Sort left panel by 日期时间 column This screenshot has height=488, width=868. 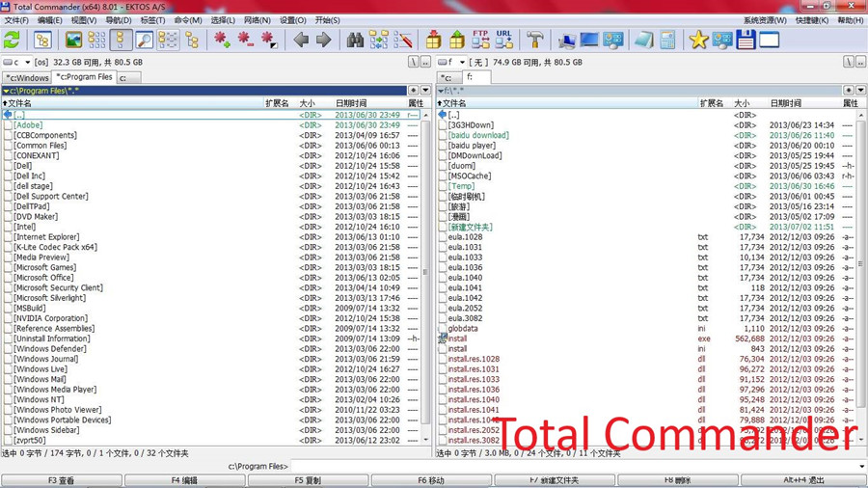pyautogui.click(x=351, y=103)
